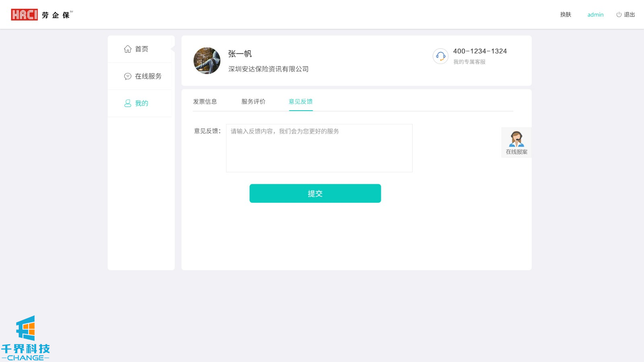Image resolution: width=644 pixels, height=362 pixels.
Task: Open the admin account link
Action: pos(595,14)
